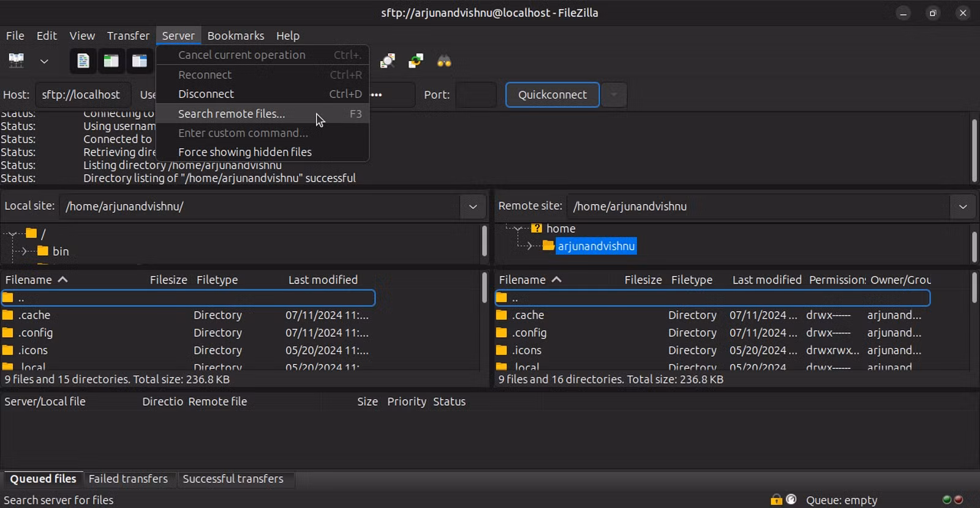Image resolution: width=980 pixels, height=508 pixels.
Task: Open the Site Manager icon
Action: pos(17,61)
